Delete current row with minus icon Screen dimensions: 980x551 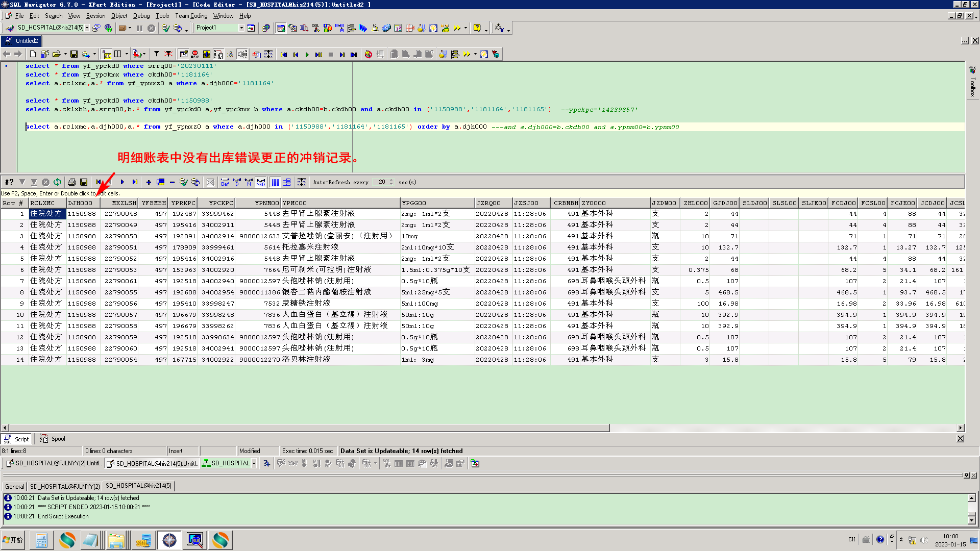coord(172,182)
